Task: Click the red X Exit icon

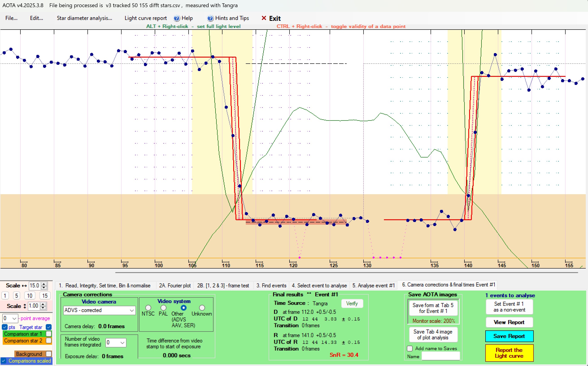Action: (x=264, y=18)
